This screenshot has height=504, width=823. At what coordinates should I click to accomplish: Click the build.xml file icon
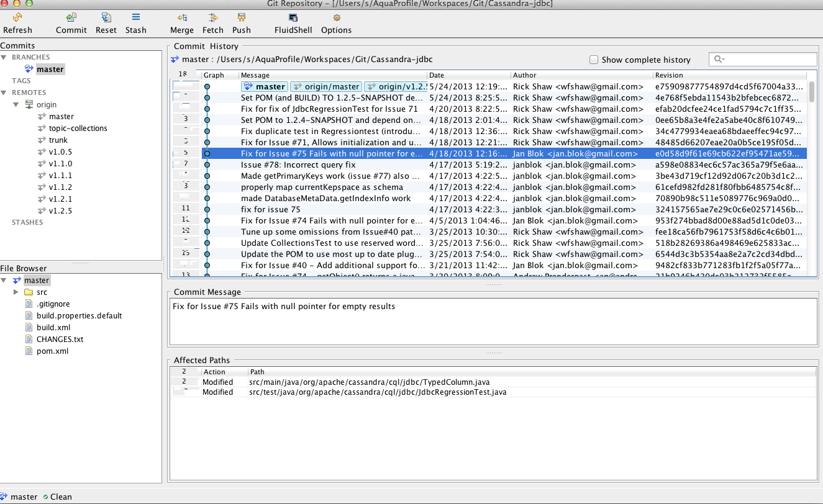(x=29, y=328)
